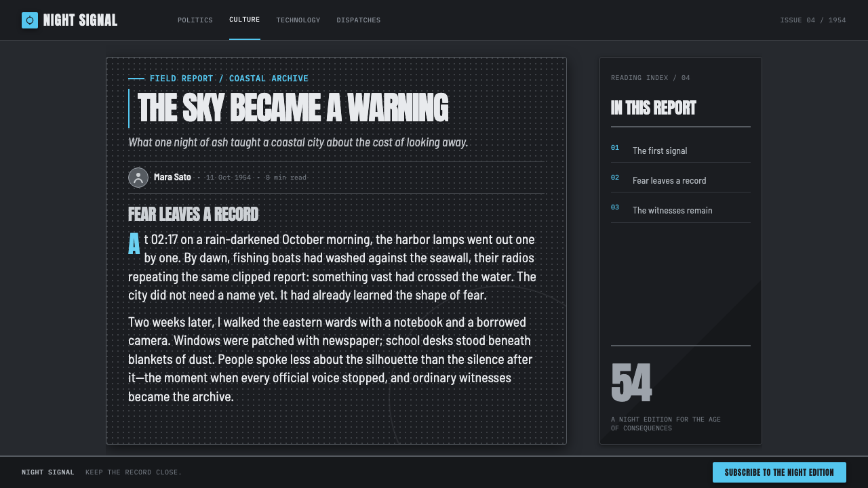Click the 'Reading Index / 04' label
The width and height of the screenshot is (868, 488).
tap(650, 78)
